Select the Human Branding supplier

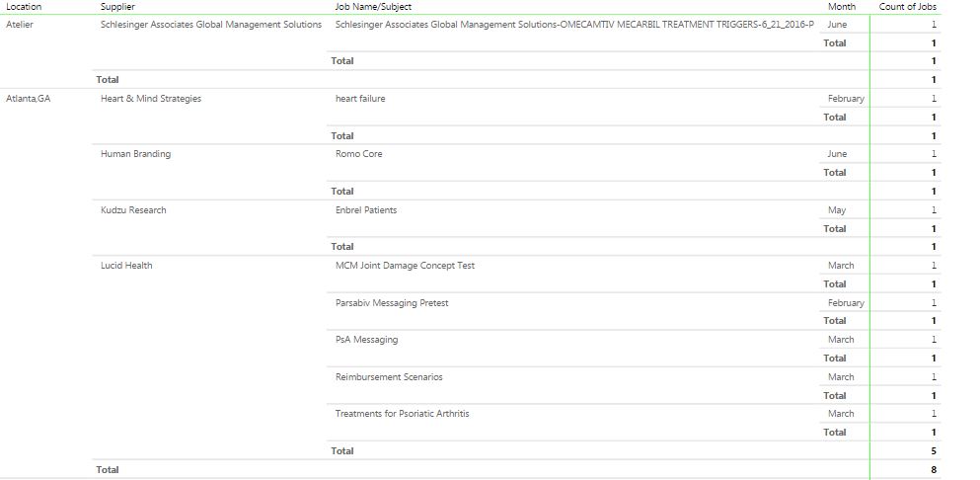(135, 154)
